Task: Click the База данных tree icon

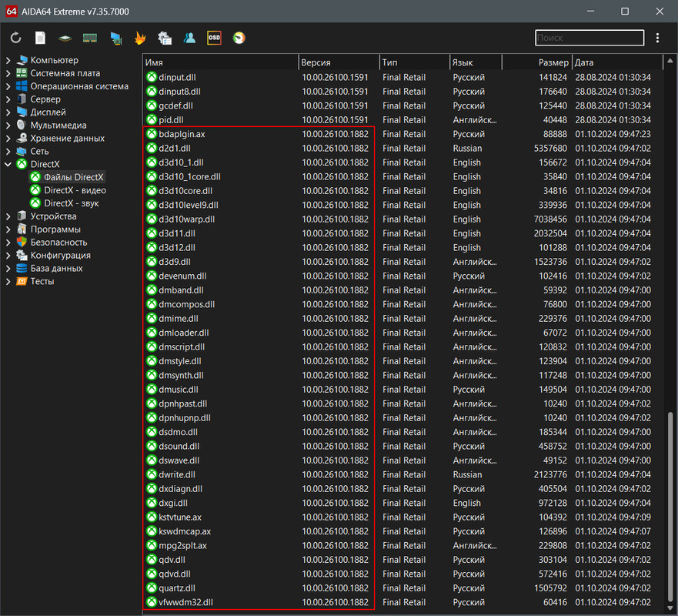Action: point(22,268)
